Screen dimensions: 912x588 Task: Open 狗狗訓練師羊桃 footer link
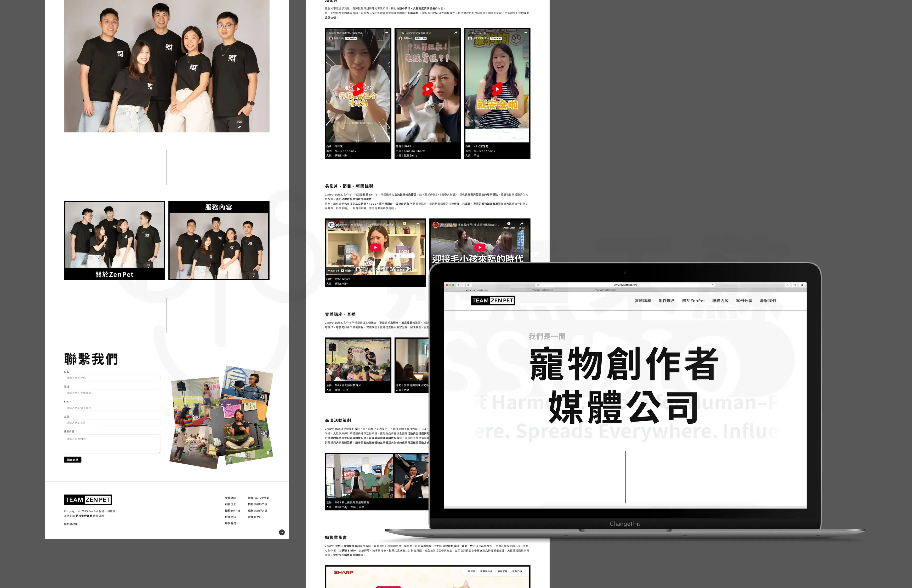click(258, 504)
